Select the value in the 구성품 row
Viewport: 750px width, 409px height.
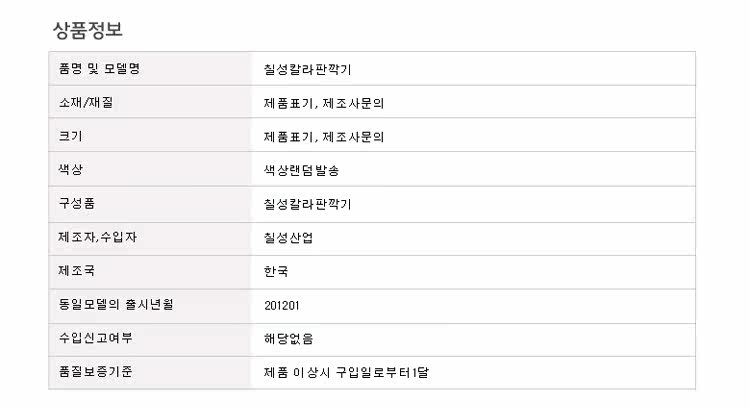click(307, 205)
